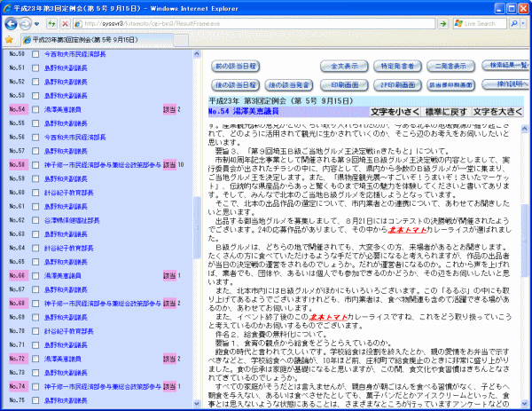Click the speaker list scrollbar down arrow
532x411 pixels.
[197, 404]
